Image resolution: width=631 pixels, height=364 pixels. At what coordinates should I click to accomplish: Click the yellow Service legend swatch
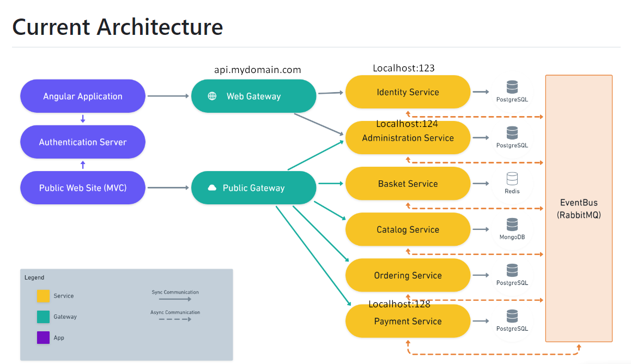(x=43, y=296)
